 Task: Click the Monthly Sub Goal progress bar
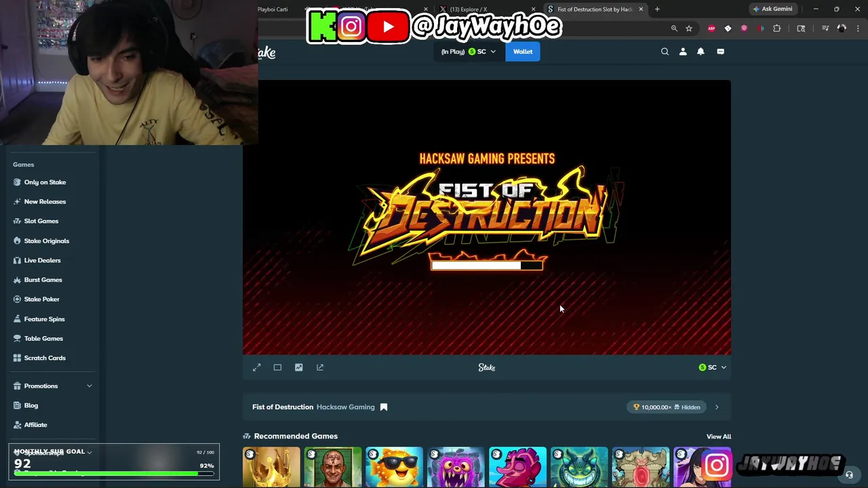point(113,474)
